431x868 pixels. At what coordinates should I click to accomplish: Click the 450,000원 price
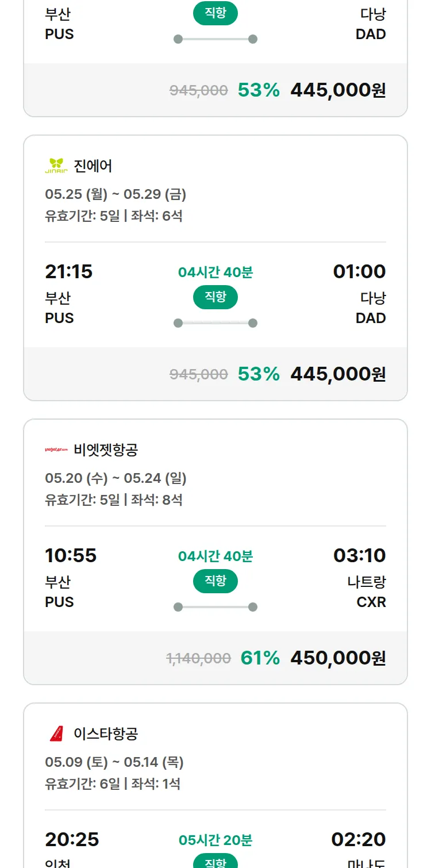coord(338,658)
